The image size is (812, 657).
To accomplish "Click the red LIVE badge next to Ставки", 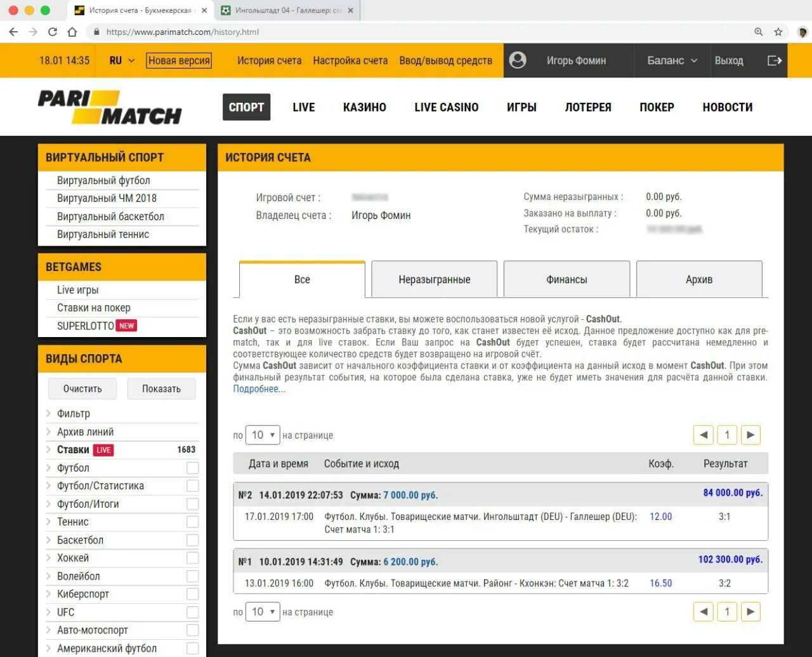I will pos(103,450).
